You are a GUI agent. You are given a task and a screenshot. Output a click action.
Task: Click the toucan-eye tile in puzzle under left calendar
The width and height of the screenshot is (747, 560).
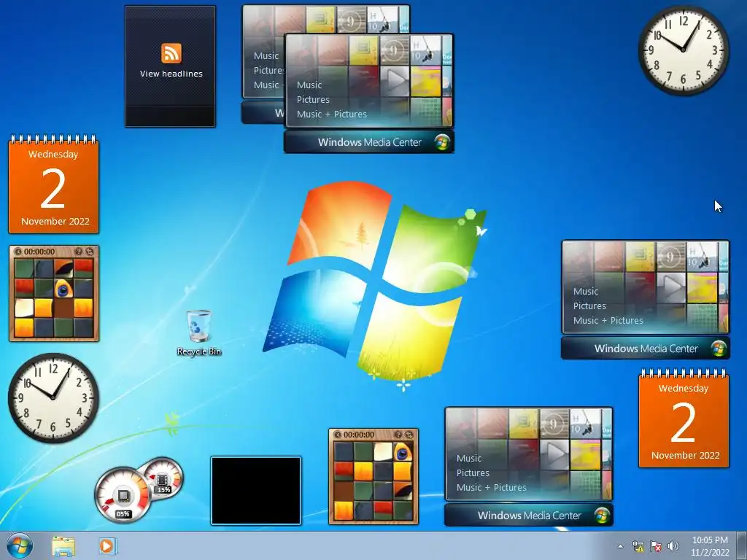(x=63, y=288)
